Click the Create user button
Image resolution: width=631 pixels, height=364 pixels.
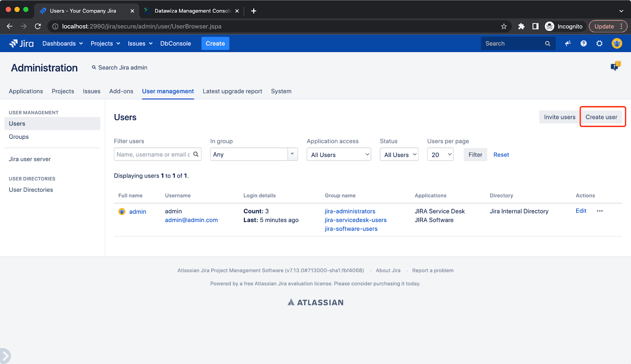[x=601, y=117]
